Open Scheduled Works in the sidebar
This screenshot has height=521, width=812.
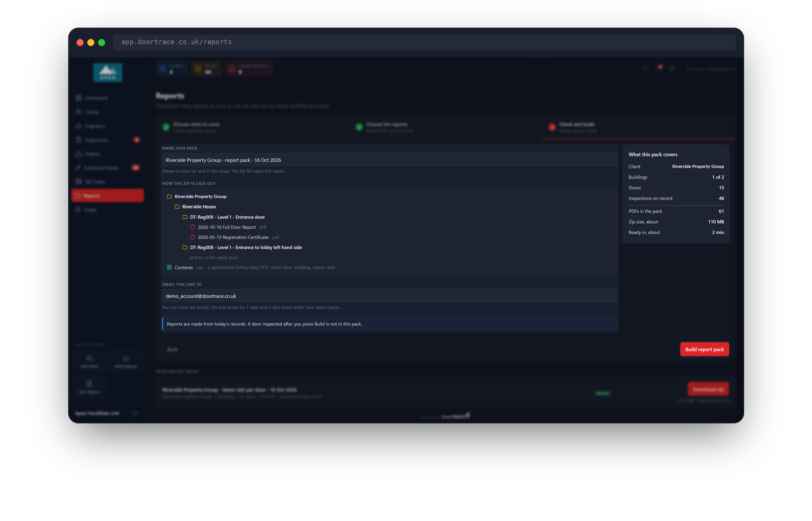click(x=108, y=168)
